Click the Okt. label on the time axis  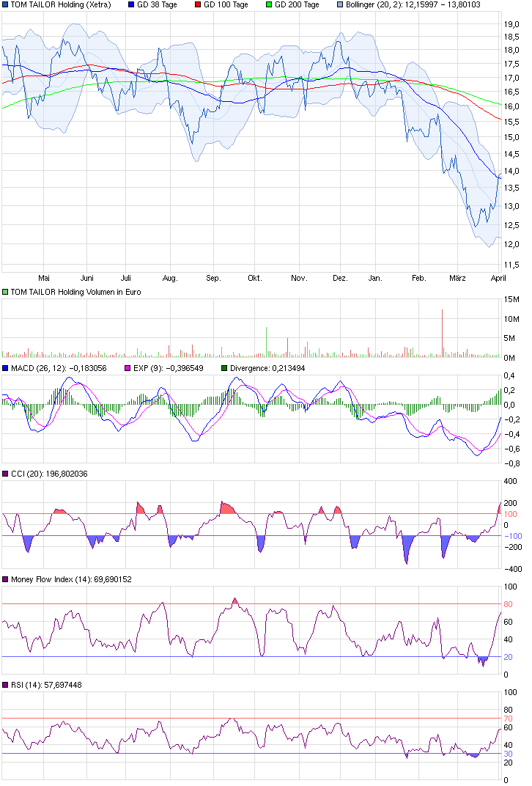pos(254,279)
